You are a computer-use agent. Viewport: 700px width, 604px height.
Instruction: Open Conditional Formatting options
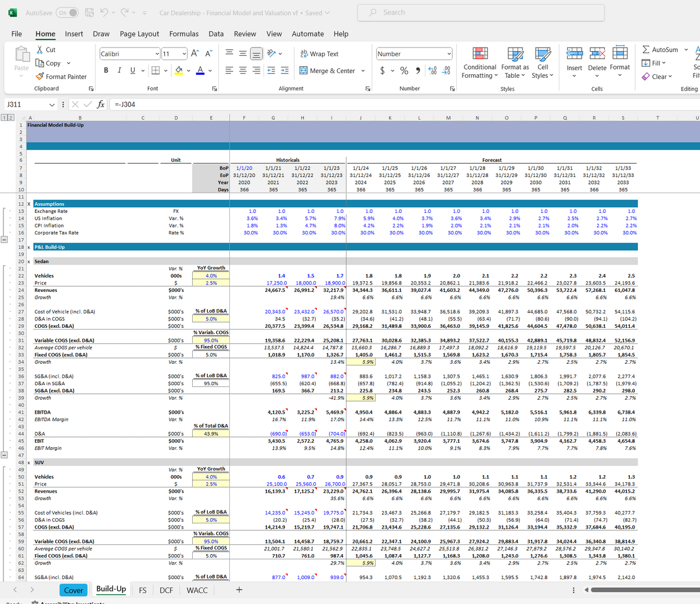[x=479, y=64]
